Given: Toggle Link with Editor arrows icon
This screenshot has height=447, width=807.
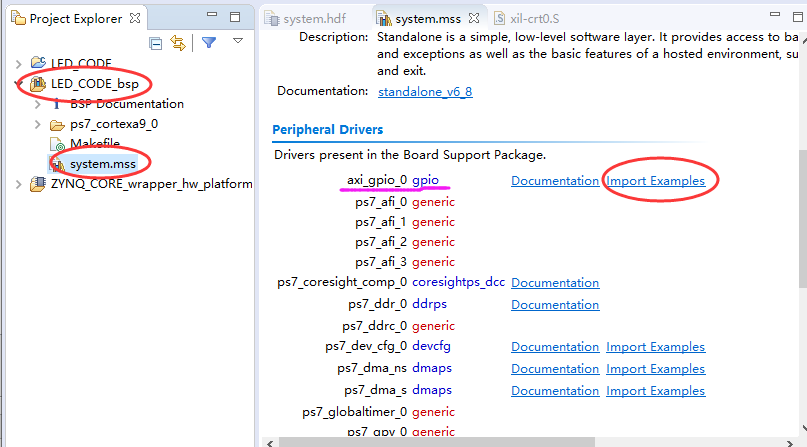Looking at the screenshot, I should (178, 43).
